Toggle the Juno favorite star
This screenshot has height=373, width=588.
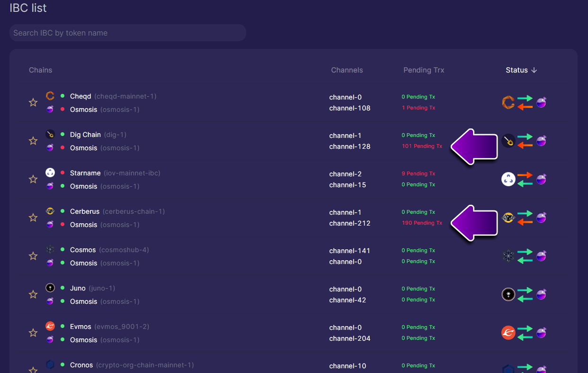click(x=33, y=294)
